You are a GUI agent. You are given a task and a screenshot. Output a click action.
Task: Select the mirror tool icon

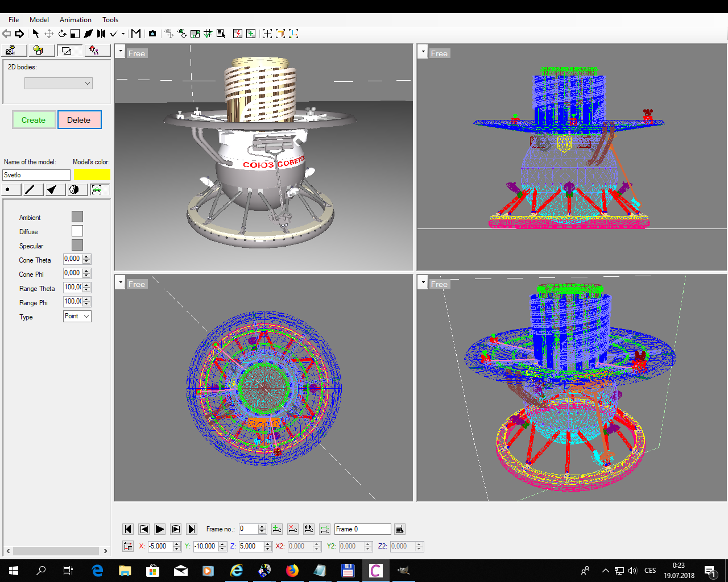[x=101, y=34]
